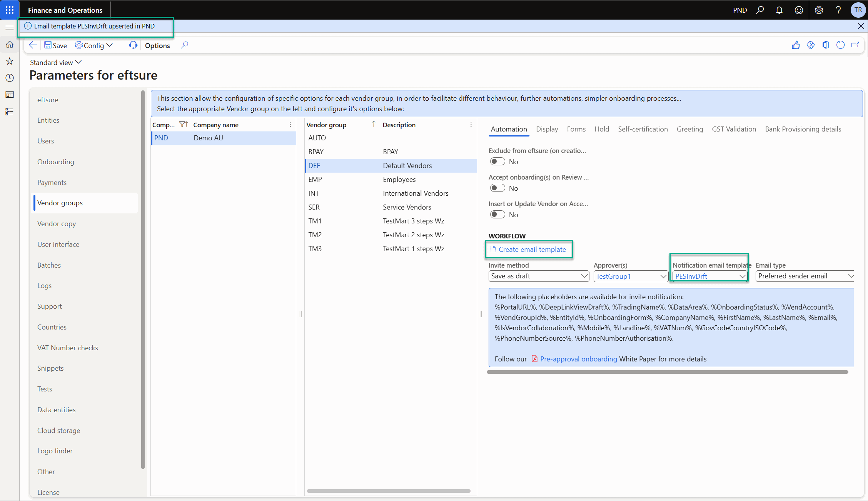Switch to the Forms tab
This screenshot has height=501, width=868.
point(576,129)
